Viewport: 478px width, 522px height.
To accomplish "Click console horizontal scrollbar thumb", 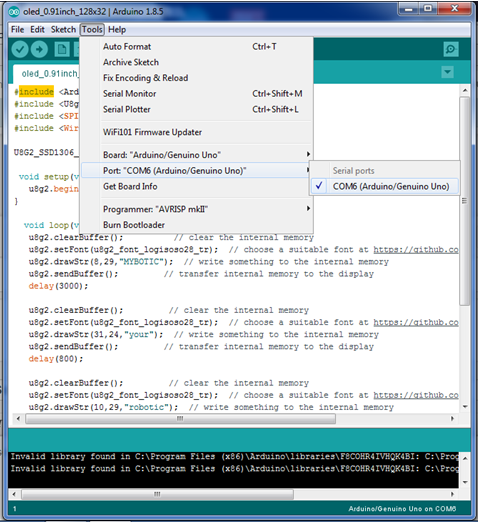I will 157,494.
